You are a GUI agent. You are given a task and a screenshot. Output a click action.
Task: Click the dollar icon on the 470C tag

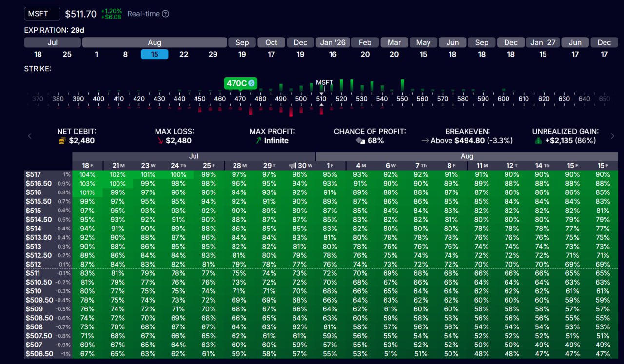pyautogui.click(x=252, y=83)
